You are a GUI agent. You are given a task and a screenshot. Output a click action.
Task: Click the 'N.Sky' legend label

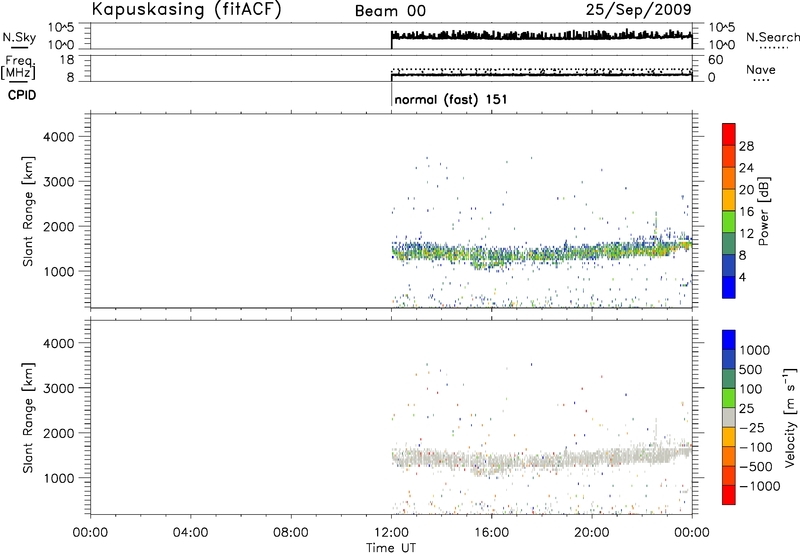pyautogui.click(x=19, y=37)
